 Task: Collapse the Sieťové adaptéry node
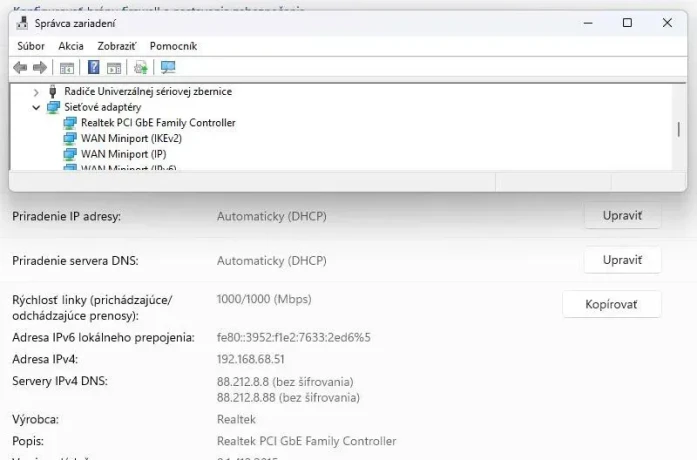click(x=36, y=108)
